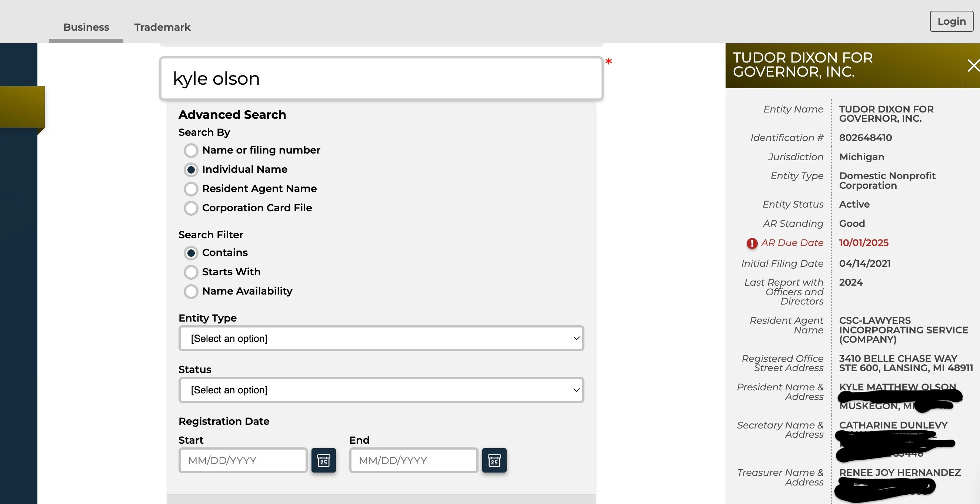
Task: Select the Contains search filter
Action: point(191,253)
